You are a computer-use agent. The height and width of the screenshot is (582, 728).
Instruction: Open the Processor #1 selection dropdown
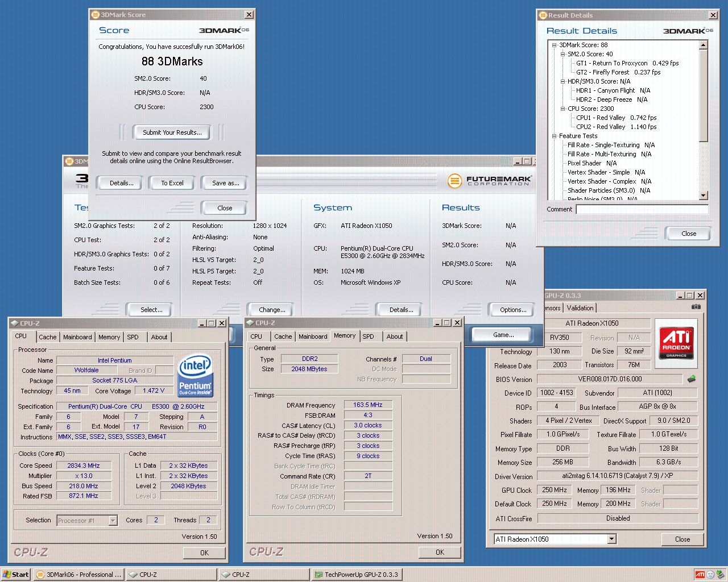click(x=113, y=520)
